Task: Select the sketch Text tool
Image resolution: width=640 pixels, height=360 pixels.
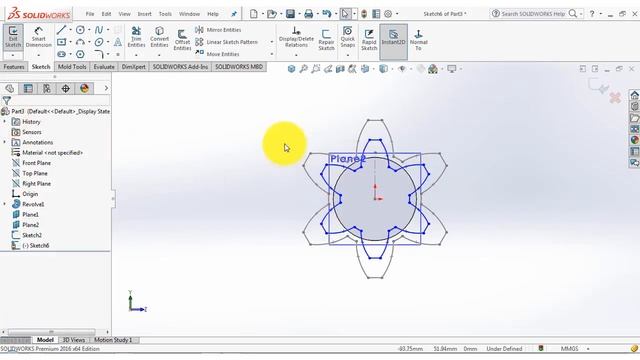Action: tap(118, 42)
